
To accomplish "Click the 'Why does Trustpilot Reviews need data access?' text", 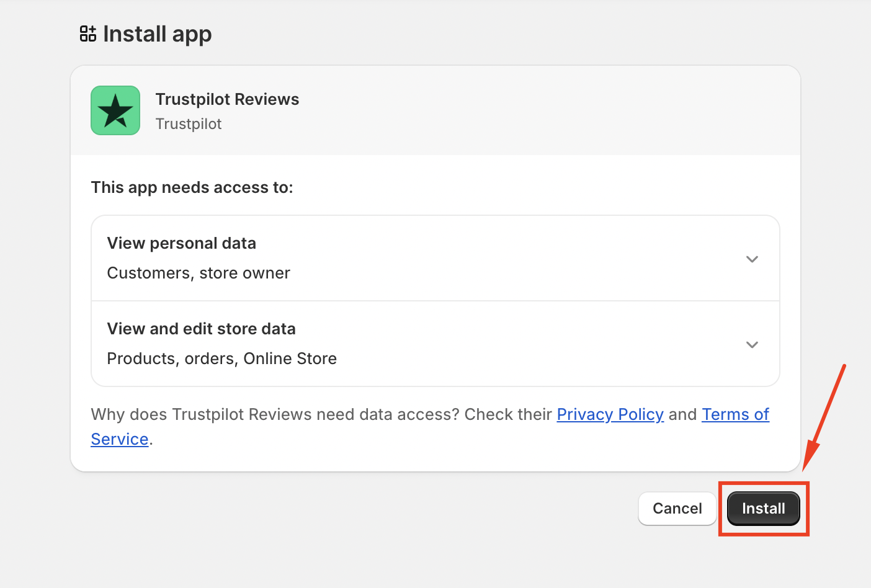I will click(x=275, y=414).
